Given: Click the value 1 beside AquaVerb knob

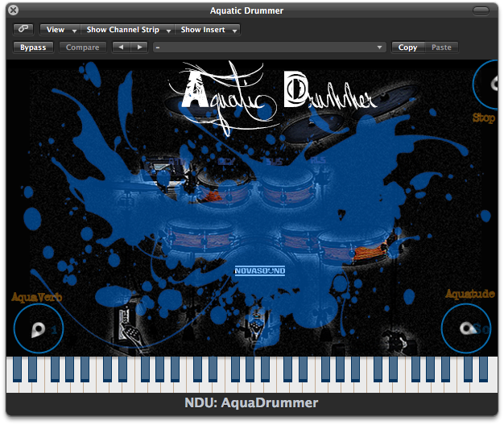Looking at the screenshot, I should click(x=54, y=329).
